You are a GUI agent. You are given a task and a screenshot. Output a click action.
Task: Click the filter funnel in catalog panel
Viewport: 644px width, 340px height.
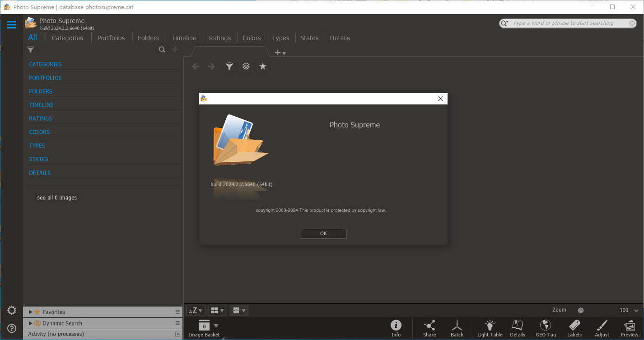click(x=31, y=50)
